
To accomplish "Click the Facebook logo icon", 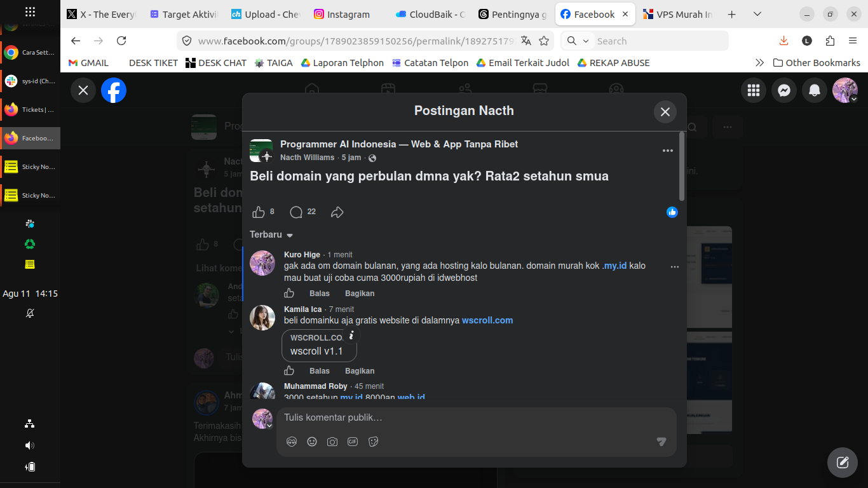I will [x=114, y=90].
